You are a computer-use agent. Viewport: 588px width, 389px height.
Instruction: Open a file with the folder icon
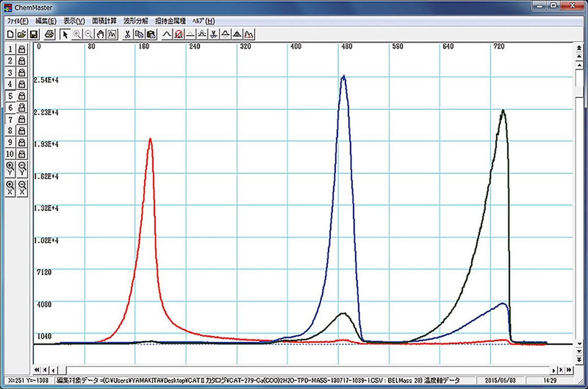point(22,34)
